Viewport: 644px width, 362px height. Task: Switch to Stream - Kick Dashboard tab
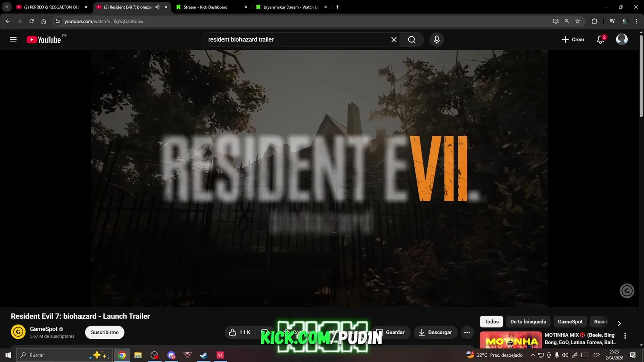click(x=211, y=7)
